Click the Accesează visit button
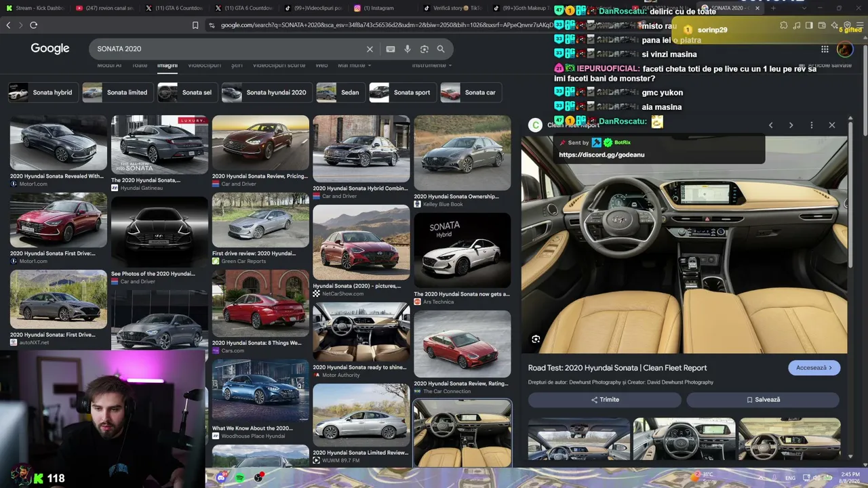The height and width of the screenshot is (488, 868). tap(814, 367)
